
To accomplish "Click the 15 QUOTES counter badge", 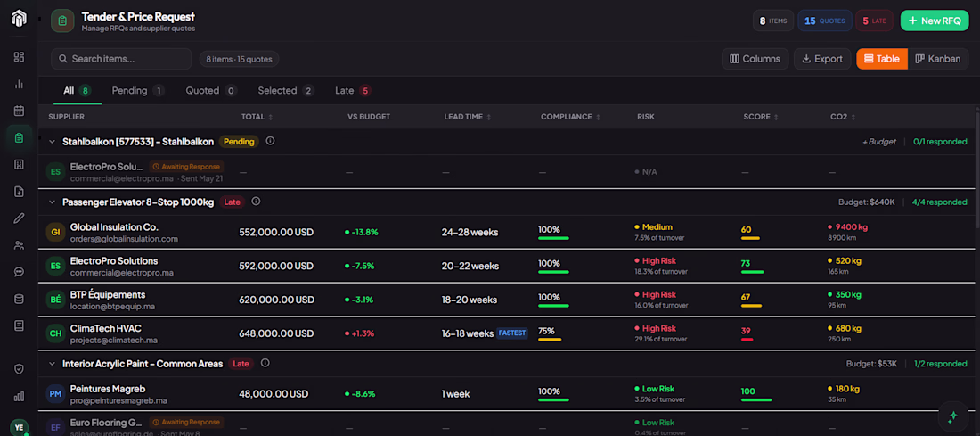I will [x=824, y=21].
